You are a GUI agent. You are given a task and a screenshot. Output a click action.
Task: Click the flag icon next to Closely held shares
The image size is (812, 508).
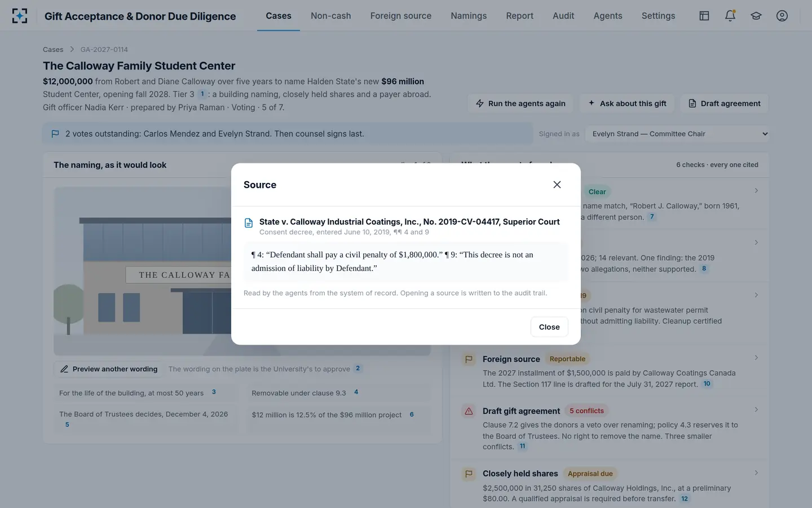(x=469, y=474)
